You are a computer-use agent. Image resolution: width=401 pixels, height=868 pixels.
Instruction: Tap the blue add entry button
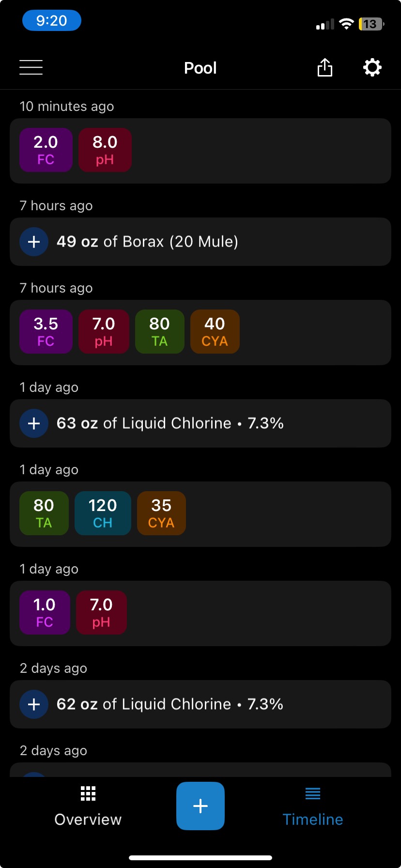pyautogui.click(x=200, y=806)
